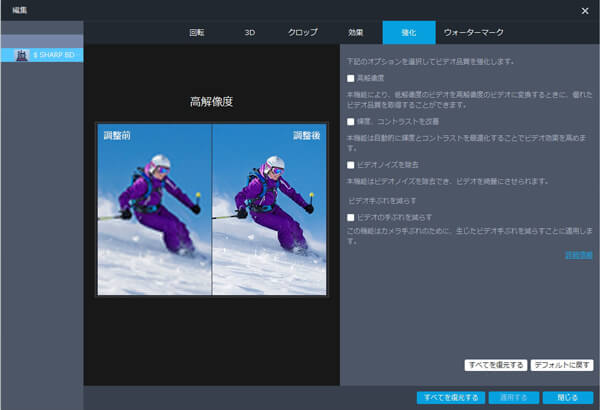Viewport: 600px width, 410px height.
Task: Close the 編集 dialog window
Action: (585, 11)
